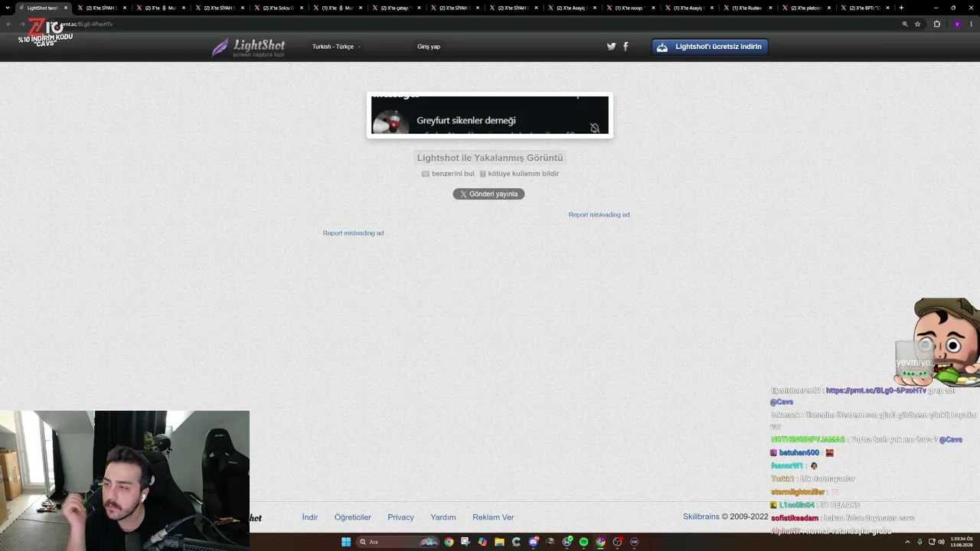Click the browser address bar
This screenshot has width=980, height=551.
(x=475, y=24)
